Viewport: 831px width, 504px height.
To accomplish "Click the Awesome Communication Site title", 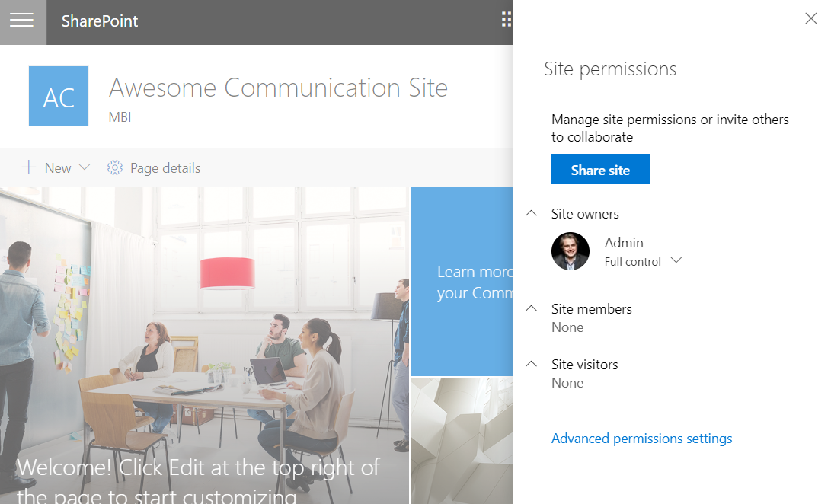I will pyautogui.click(x=278, y=88).
